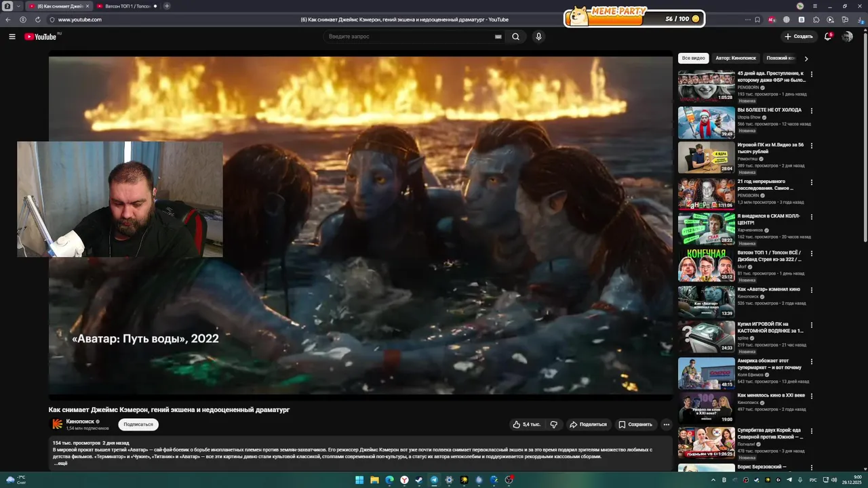Open the Utopia Show channel name
The image size is (868, 488).
pyautogui.click(x=749, y=117)
